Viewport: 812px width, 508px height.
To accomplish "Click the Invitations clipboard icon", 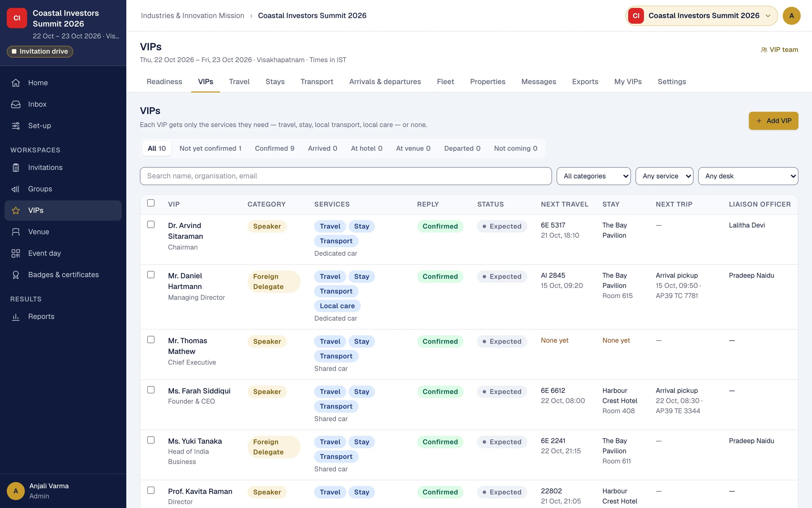I will [16, 167].
